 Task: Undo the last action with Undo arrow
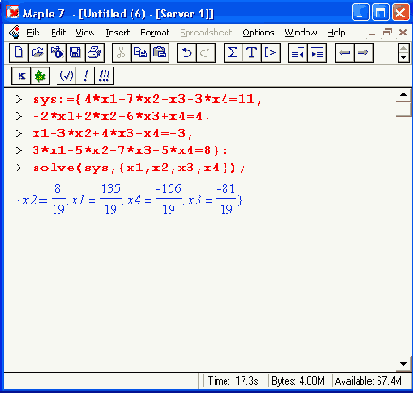tap(187, 53)
